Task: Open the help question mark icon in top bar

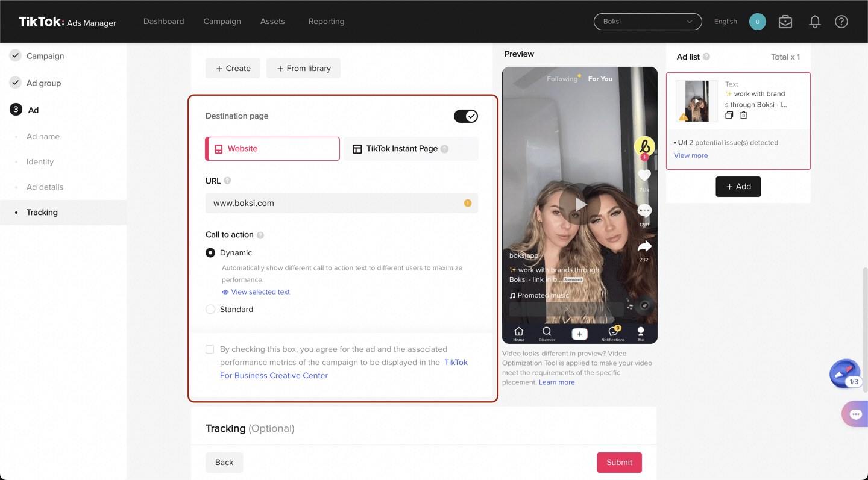Action: (x=841, y=21)
